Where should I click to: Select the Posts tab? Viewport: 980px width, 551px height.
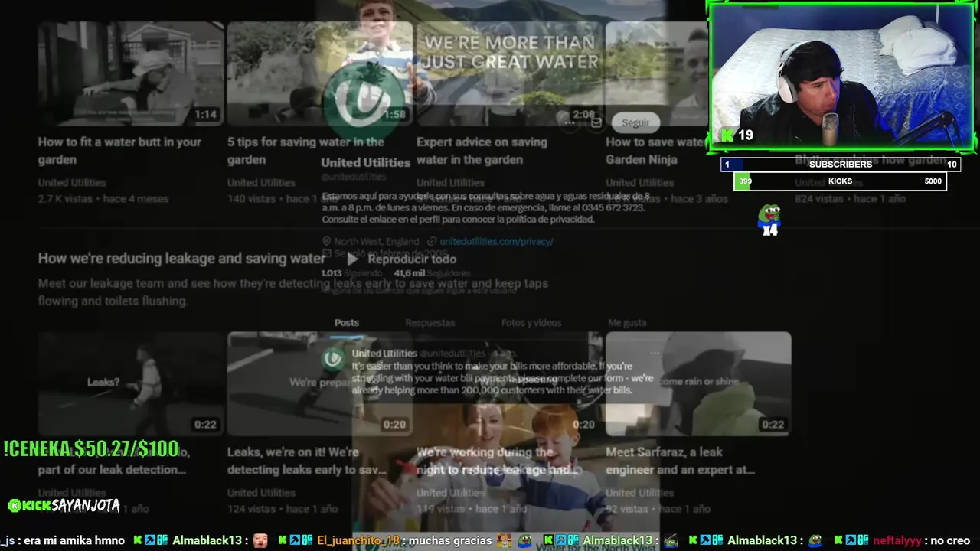pyautogui.click(x=347, y=323)
